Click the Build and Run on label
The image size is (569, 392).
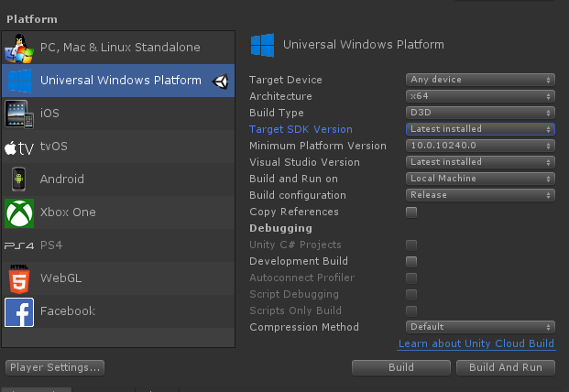point(293,179)
